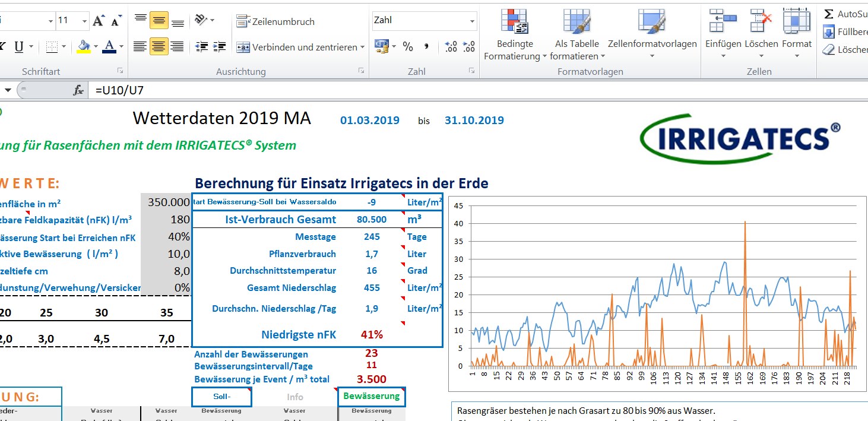Open Bedingte Formatierung

(515, 34)
